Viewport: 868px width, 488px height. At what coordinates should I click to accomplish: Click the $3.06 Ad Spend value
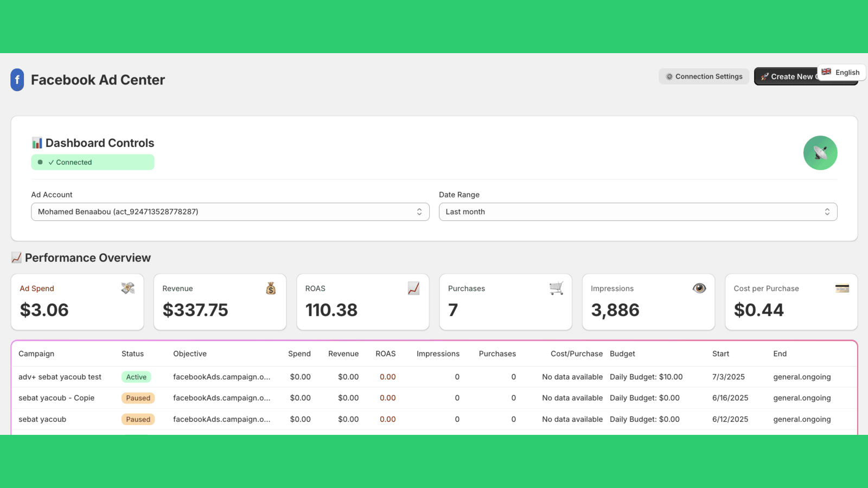(44, 310)
